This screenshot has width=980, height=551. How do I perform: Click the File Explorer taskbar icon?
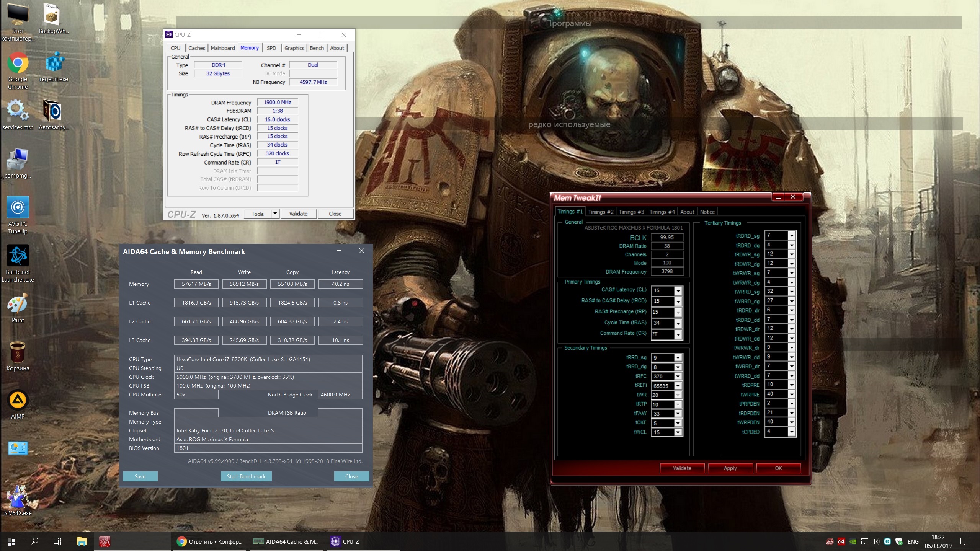pyautogui.click(x=82, y=541)
